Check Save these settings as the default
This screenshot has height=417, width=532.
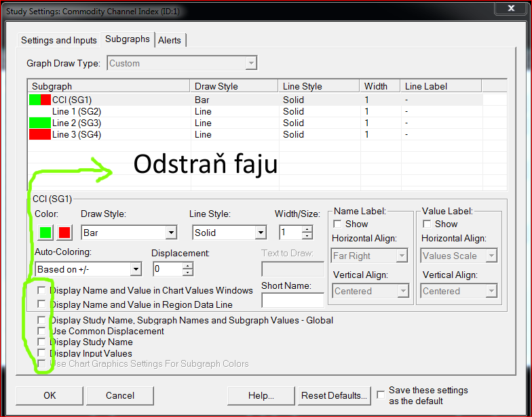(381, 395)
